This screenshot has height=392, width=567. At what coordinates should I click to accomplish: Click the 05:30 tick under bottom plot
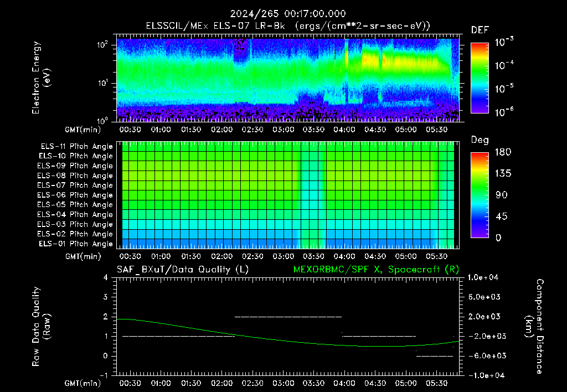point(436,383)
